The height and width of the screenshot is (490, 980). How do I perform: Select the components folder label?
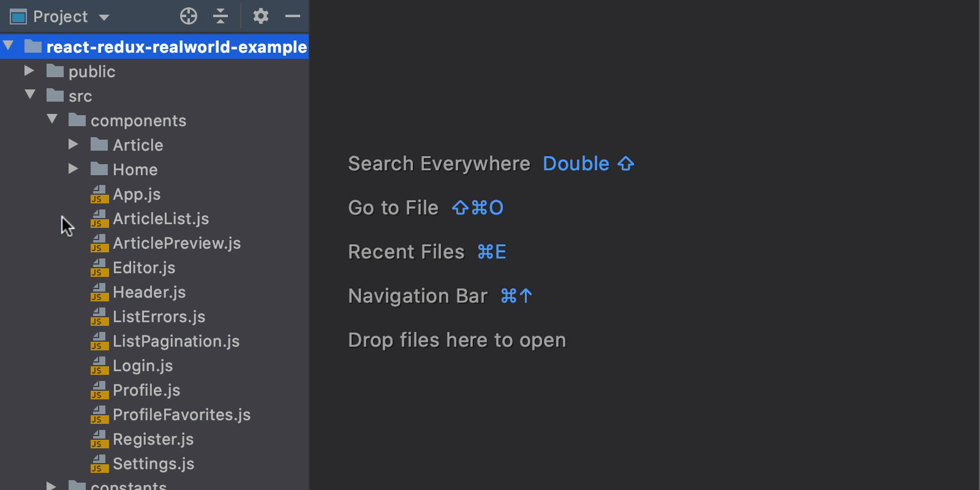(x=138, y=121)
